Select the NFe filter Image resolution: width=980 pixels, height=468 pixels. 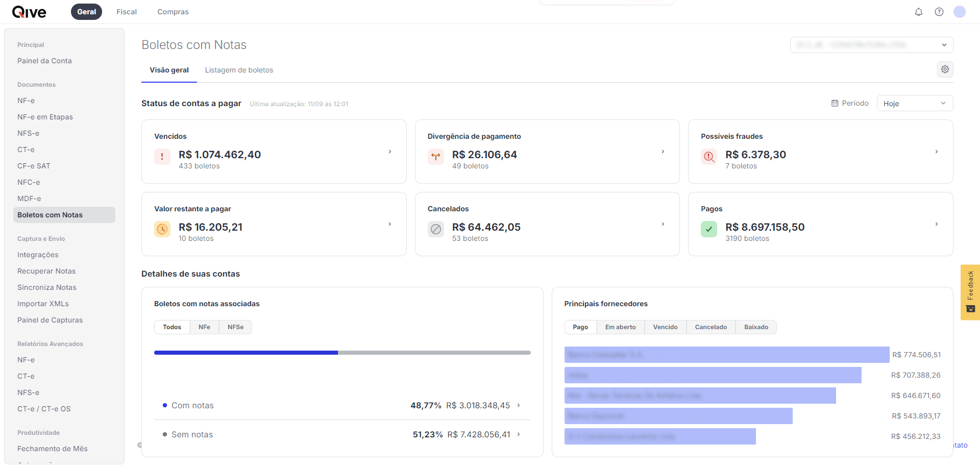pos(204,327)
